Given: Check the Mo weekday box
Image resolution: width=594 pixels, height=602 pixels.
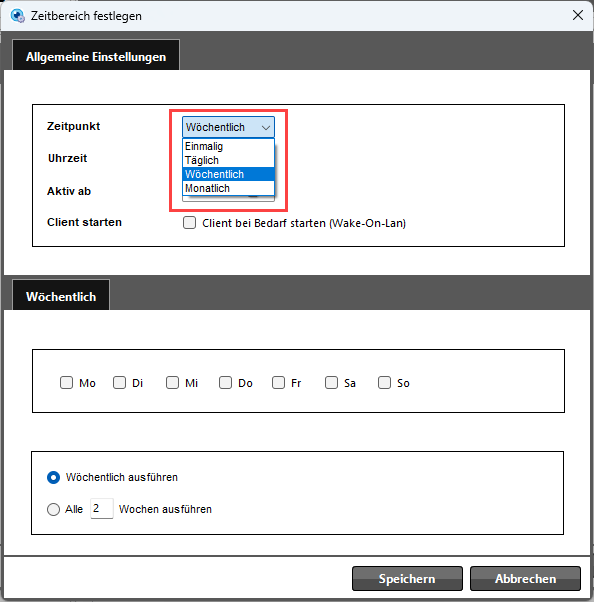Looking at the screenshot, I should point(66,382).
